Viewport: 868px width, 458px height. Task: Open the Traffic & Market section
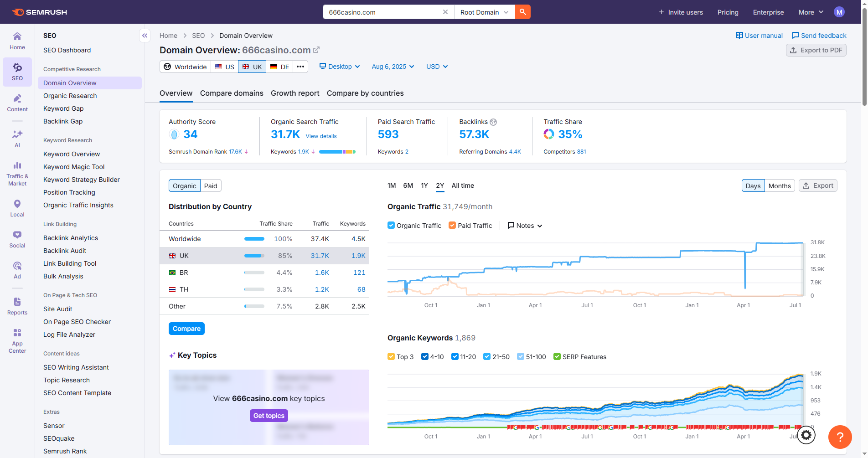(x=17, y=174)
